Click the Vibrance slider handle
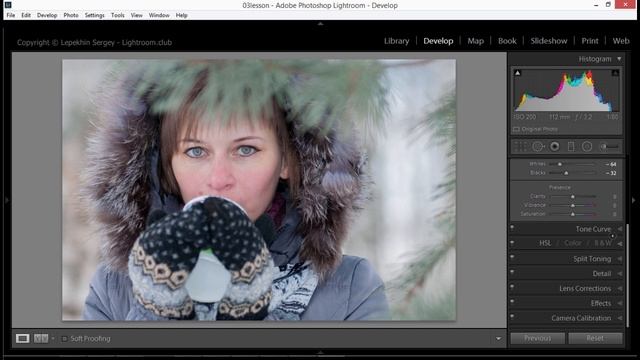Viewport: 640px width, 360px height. click(573, 205)
